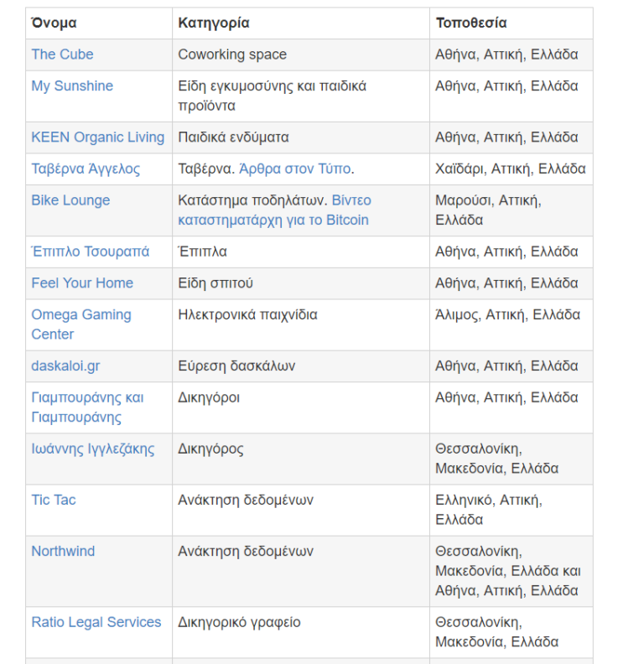Click the My Sunshine link
The height and width of the screenshot is (664, 644).
pos(72,86)
